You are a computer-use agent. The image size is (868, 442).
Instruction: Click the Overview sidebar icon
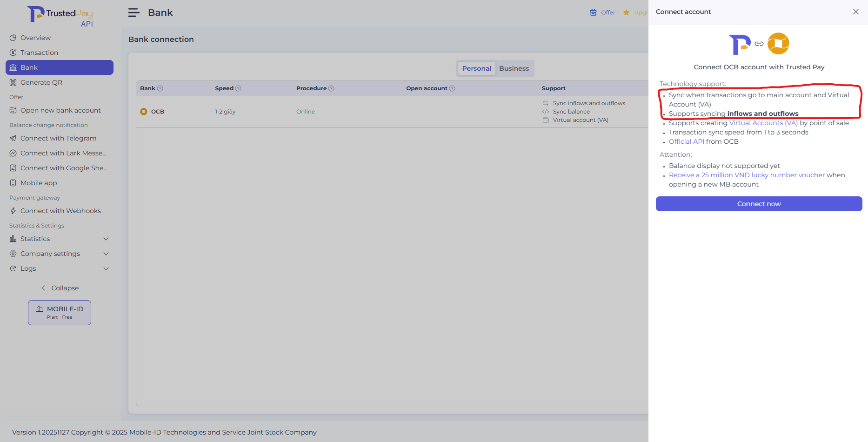(13, 38)
